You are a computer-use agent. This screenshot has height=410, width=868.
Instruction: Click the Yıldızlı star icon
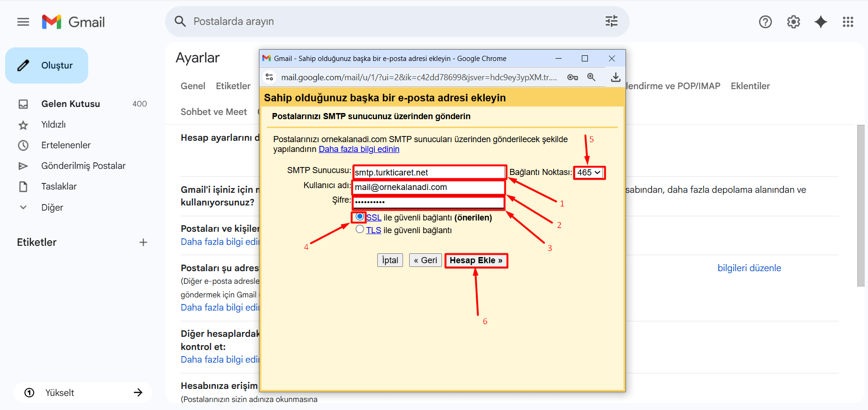click(x=23, y=125)
